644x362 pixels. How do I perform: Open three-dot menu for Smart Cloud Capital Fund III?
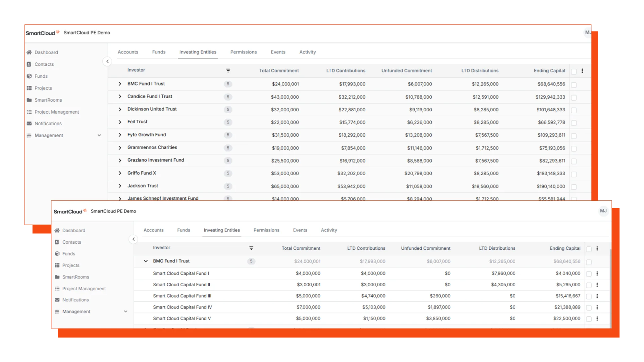point(597,296)
